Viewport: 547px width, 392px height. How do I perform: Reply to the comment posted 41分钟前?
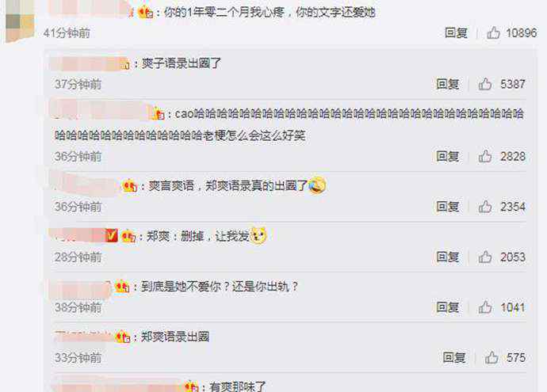456,33
